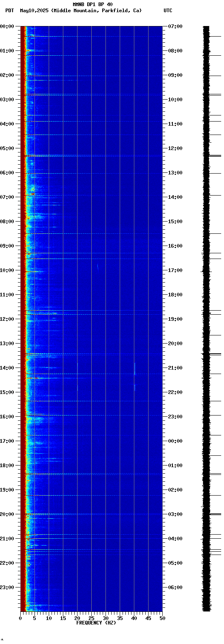Click the UTC time label '03:00'
Screen dimensions: 224x644
click(175, 514)
